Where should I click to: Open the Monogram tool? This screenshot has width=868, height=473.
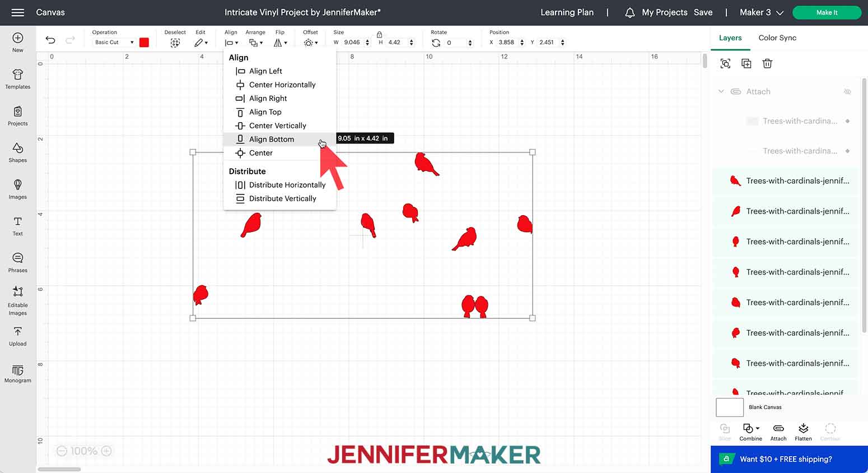18,373
